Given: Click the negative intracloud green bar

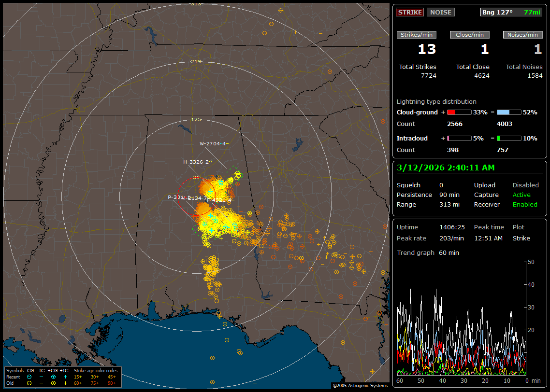Looking at the screenshot, I should point(509,138).
